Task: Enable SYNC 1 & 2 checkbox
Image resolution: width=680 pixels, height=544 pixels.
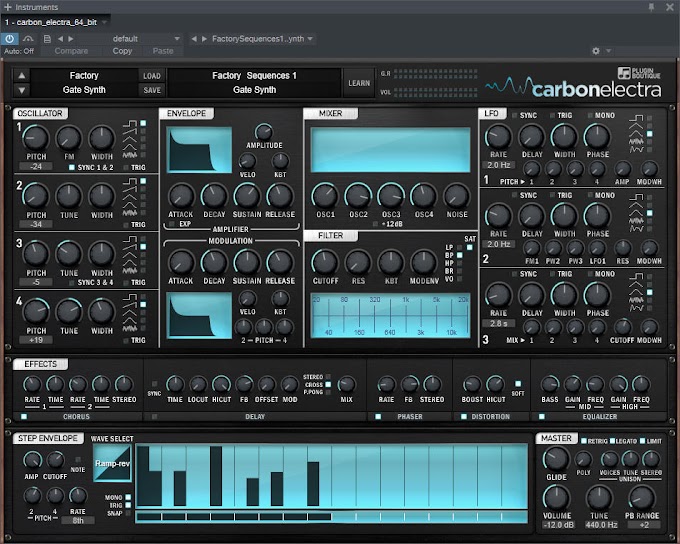Action: pyautogui.click(x=72, y=167)
